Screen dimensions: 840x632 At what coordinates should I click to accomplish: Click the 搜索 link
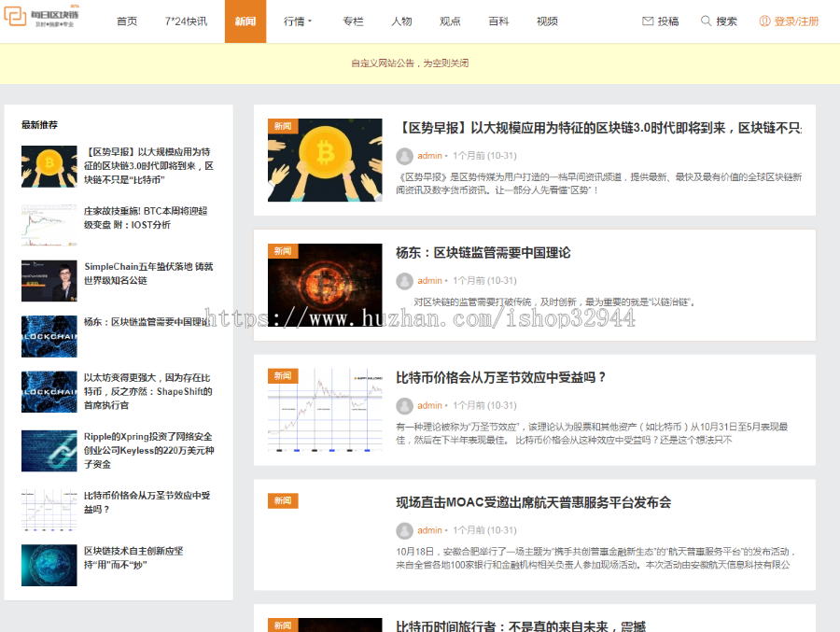pyautogui.click(x=726, y=21)
